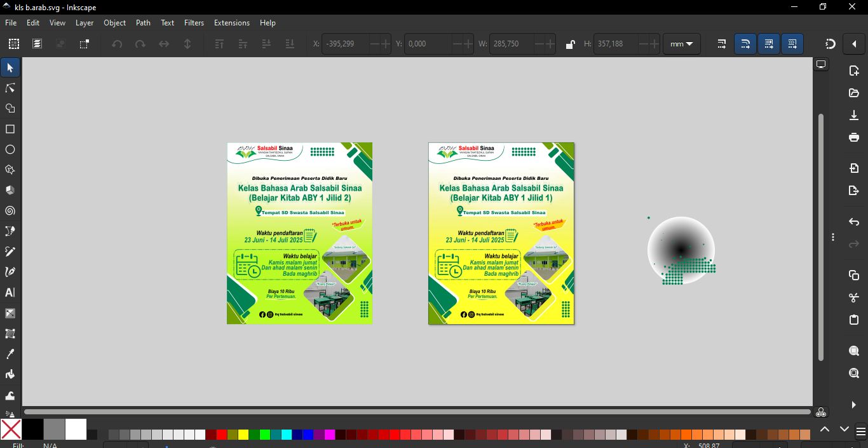Toggle moving patterns with objects

pos(792,44)
